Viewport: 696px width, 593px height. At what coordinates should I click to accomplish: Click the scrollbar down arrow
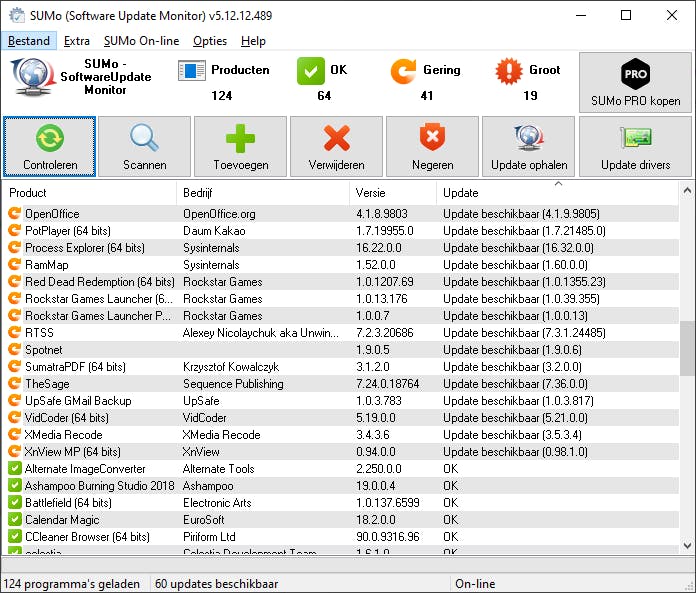687,545
